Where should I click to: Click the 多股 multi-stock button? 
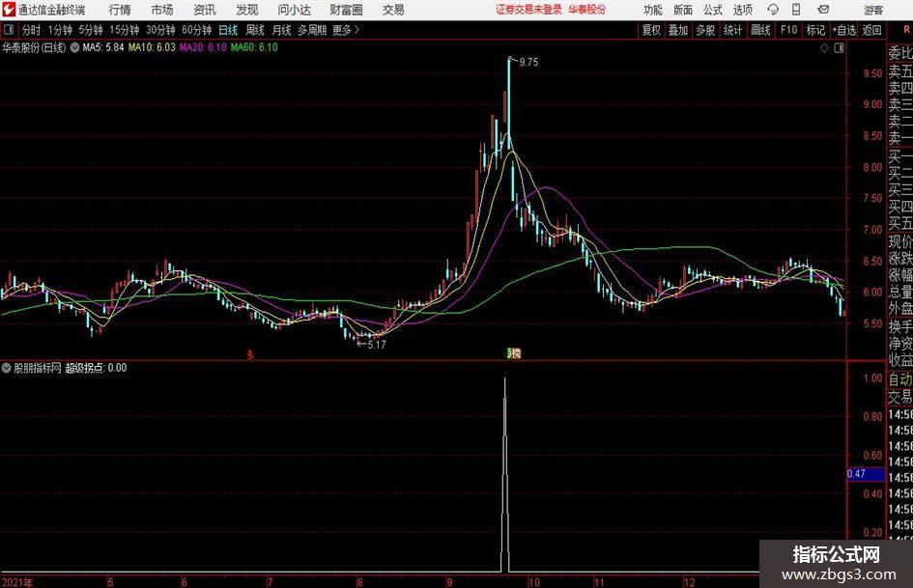(705, 30)
